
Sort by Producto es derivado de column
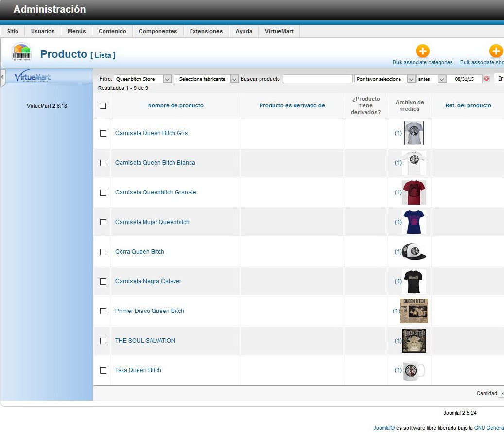[x=292, y=105]
